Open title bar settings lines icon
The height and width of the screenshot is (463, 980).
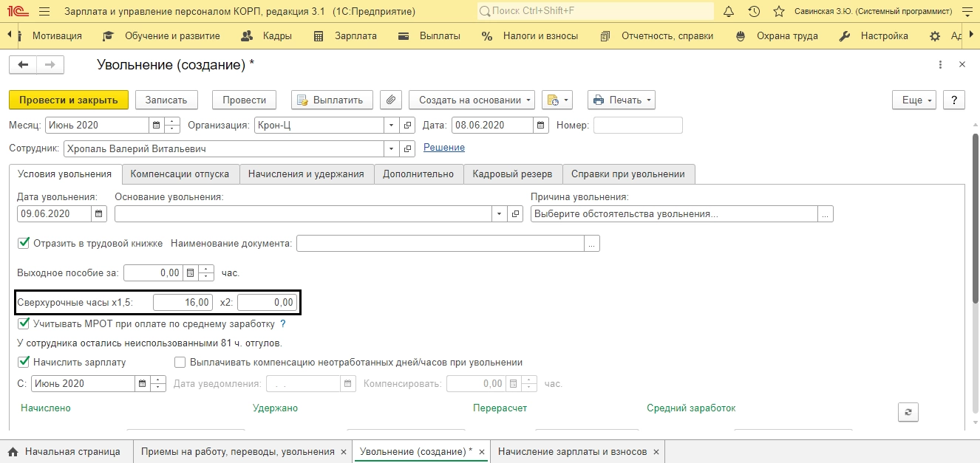967,12
